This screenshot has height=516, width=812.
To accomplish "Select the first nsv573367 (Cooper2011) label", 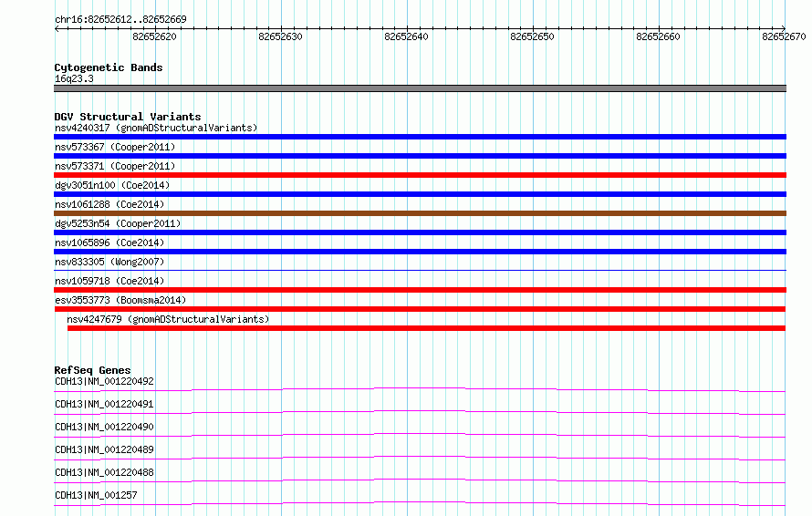I will [115, 147].
